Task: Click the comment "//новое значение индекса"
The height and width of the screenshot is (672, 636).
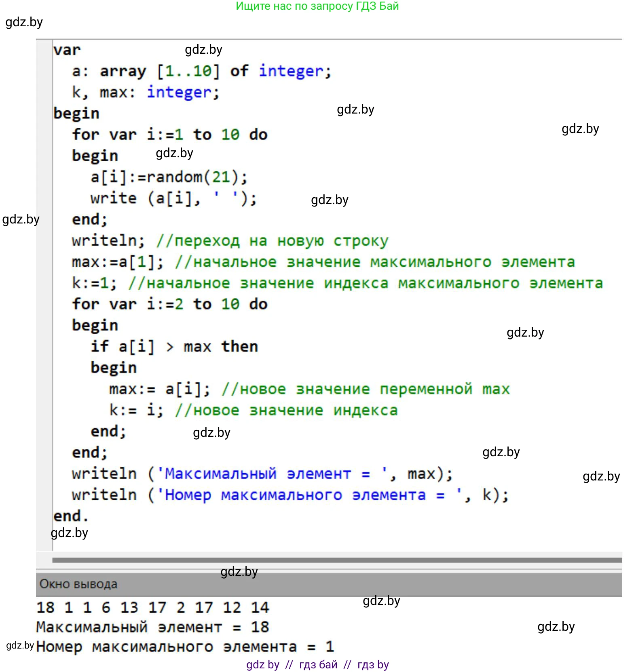Action: pos(286,411)
